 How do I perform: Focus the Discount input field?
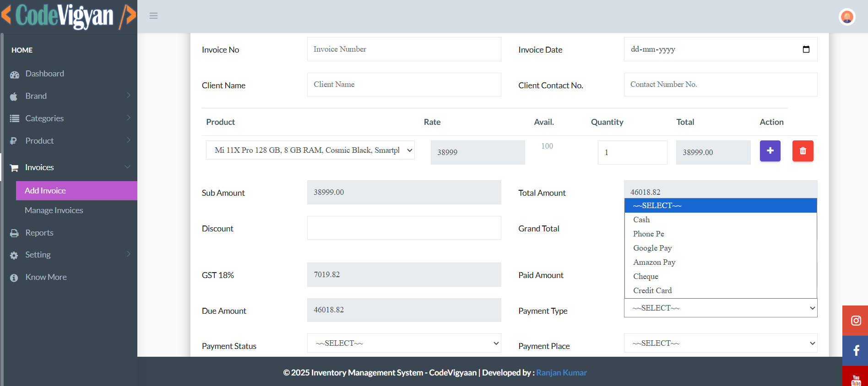[404, 228]
